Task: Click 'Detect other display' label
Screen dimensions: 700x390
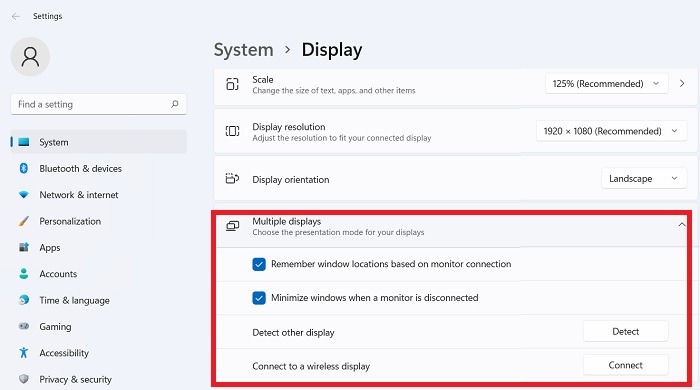Action: [x=293, y=332]
